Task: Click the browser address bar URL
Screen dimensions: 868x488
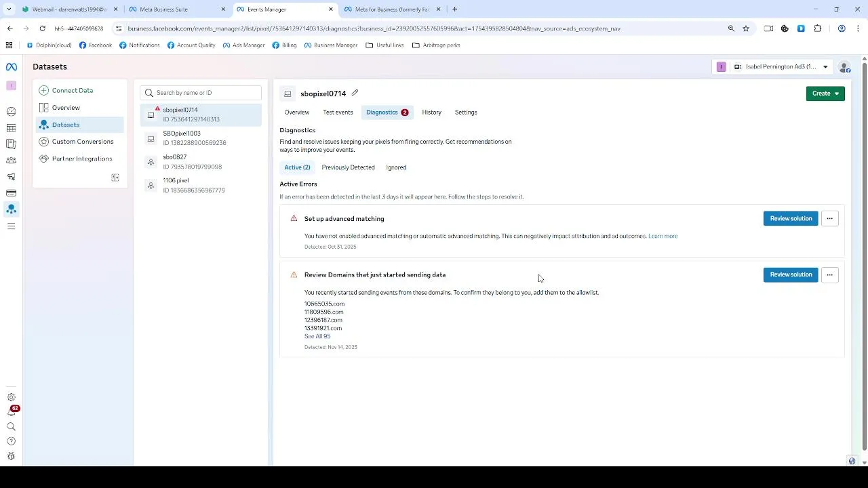Action: click(374, 28)
